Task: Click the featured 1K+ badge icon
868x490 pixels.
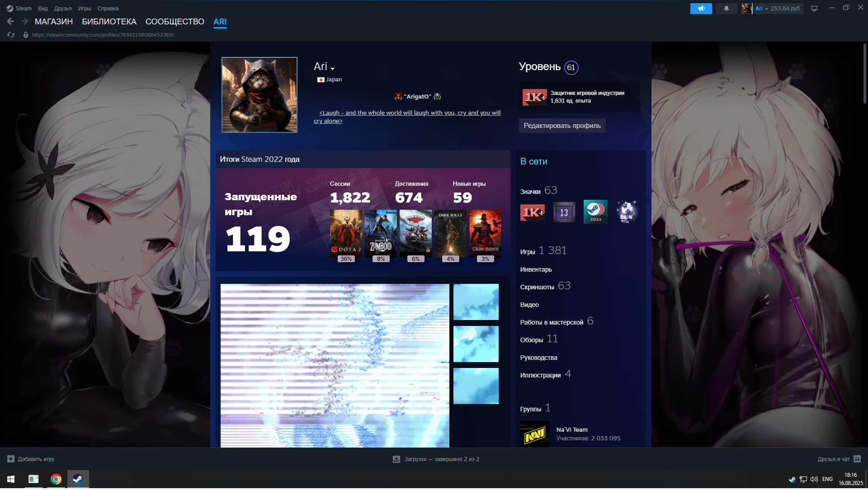Action: (x=535, y=97)
